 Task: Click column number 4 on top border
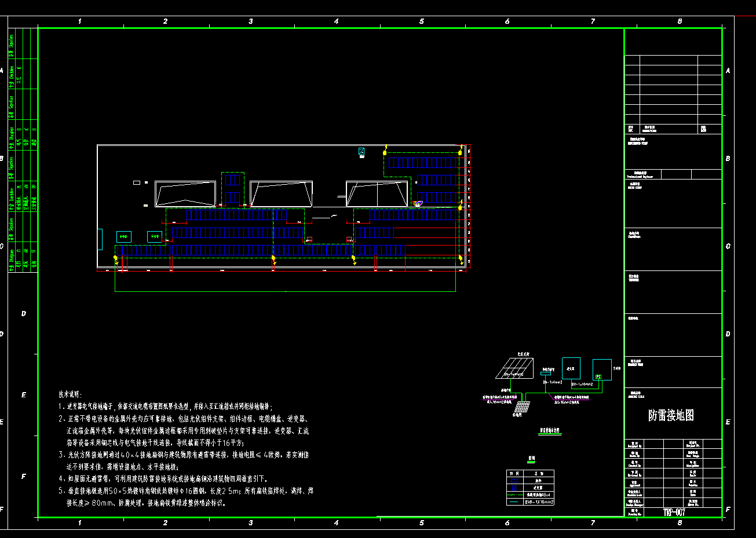tap(337, 21)
